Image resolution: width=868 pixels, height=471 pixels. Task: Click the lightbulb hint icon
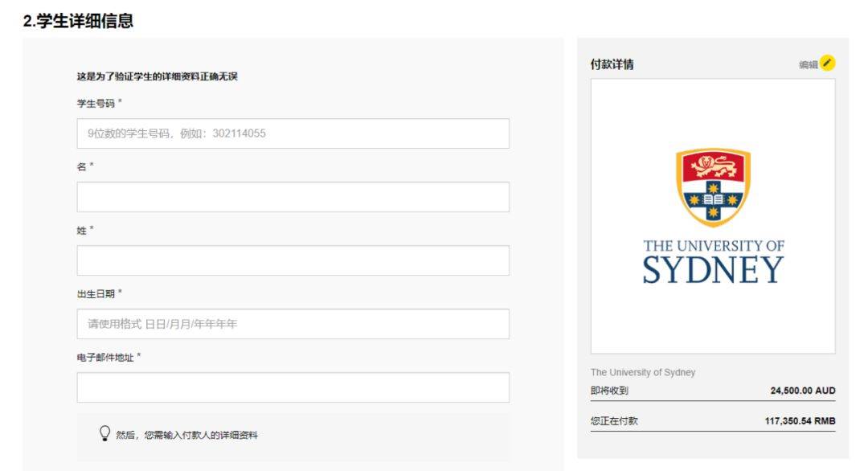104,432
